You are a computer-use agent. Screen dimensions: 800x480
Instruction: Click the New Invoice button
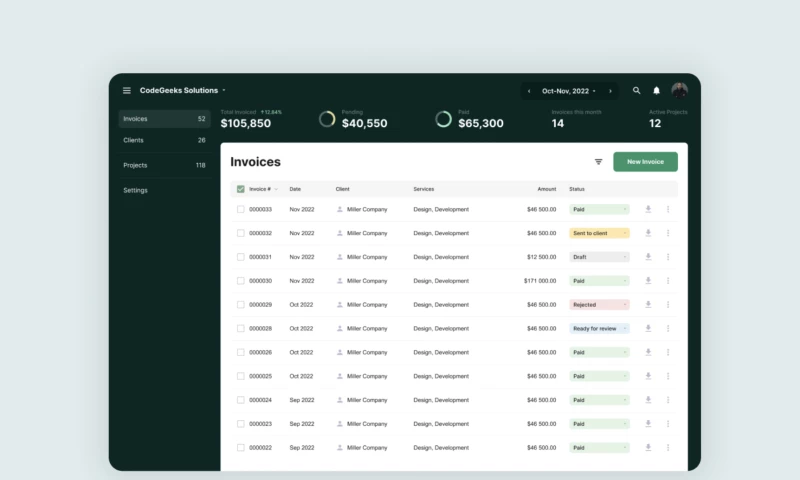pos(645,162)
